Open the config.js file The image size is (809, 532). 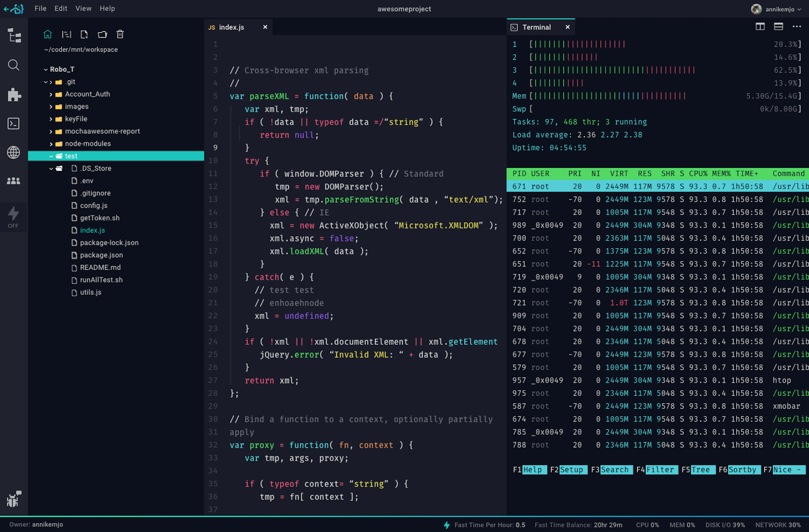[94, 206]
